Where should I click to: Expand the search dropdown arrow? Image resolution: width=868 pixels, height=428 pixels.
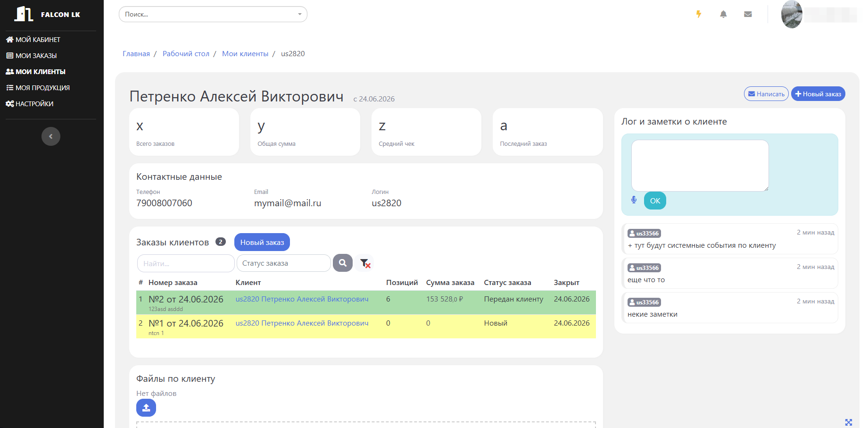click(300, 14)
